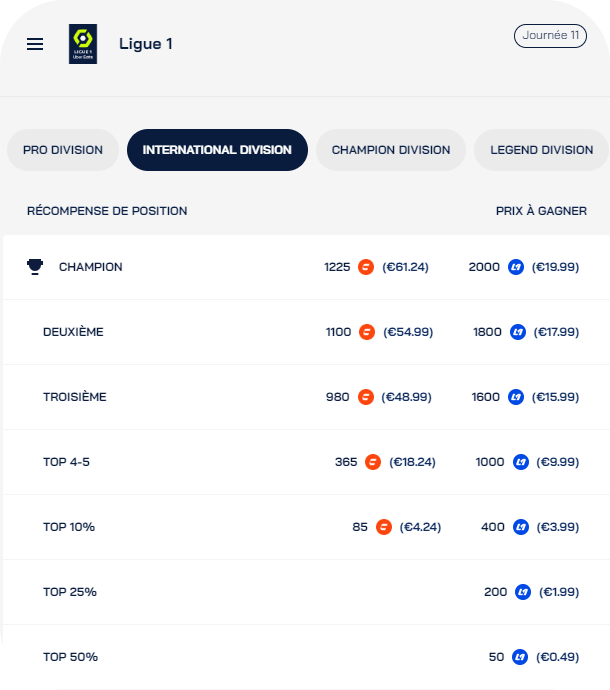Screen dimensions: 610x690
Task: Click the orange coin icon in Deuxième row
Action: [367, 332]
